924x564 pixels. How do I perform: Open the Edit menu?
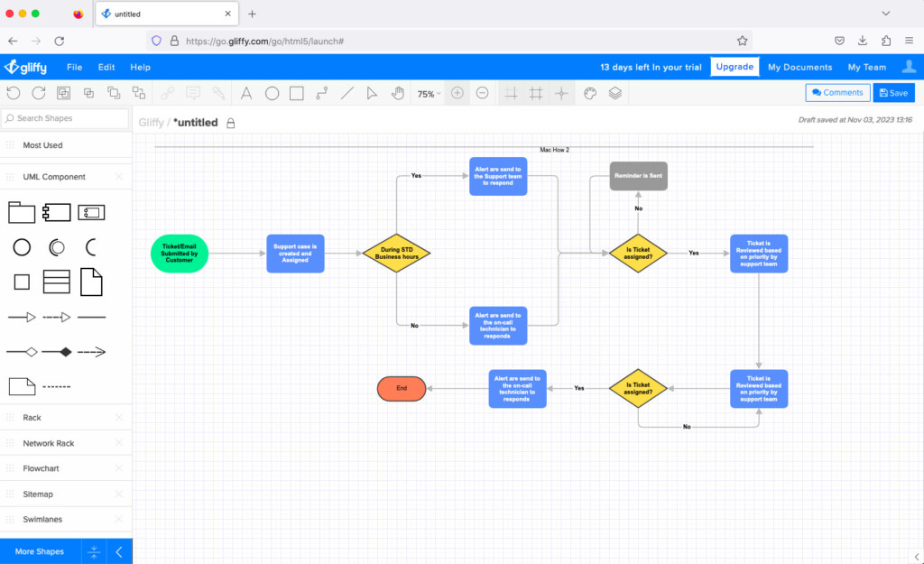pos(106,67)
